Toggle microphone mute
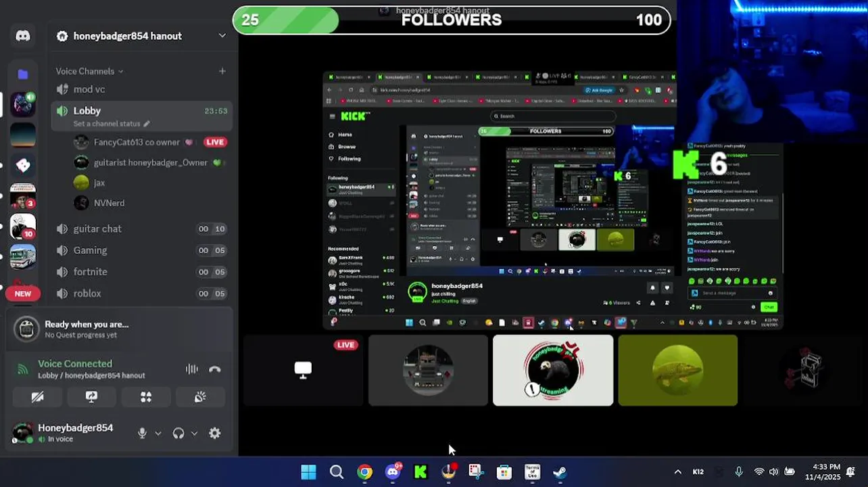This screenshot has height=487, width=868. pyautogui.click(x=142, y=434)
